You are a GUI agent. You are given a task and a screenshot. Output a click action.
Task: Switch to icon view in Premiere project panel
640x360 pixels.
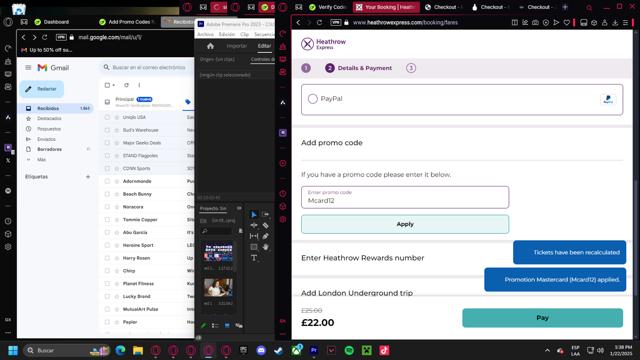(x=227, y=325)
